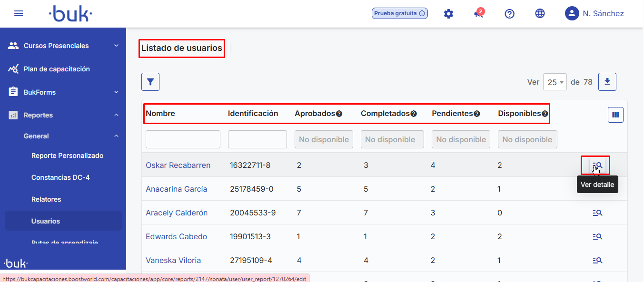The width and height of the screenshot is (644, 282).
Task: View detail icon for Aracely Calderón
Action: pos(597,213)
